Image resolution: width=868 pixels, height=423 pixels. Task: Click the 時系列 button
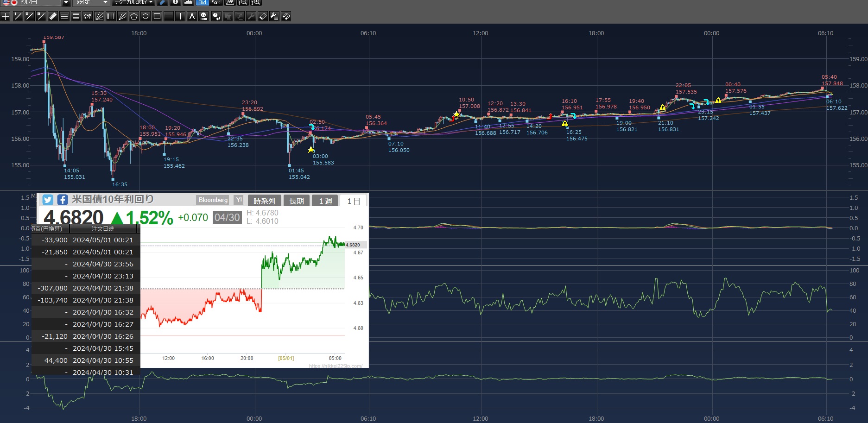264,201
